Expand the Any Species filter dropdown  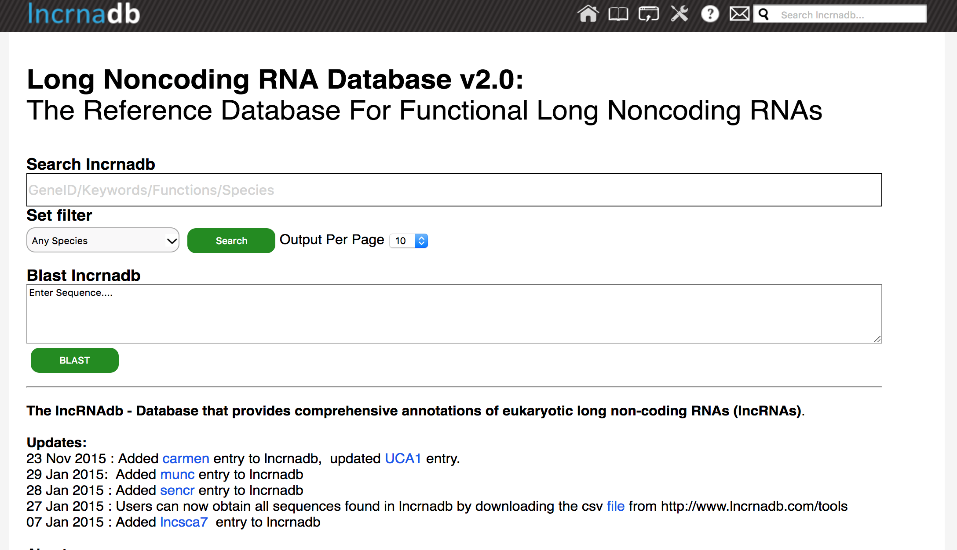[103, 241]
